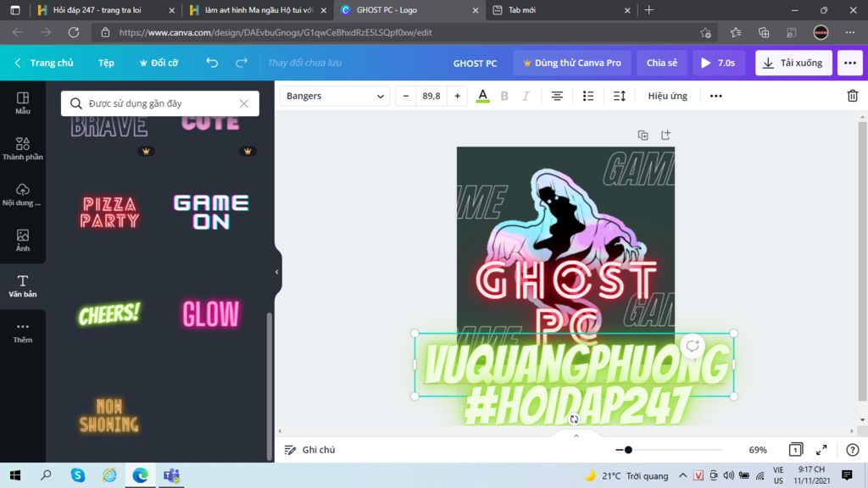Image resolution: width=868 pixels, height=488 pixels.
Task: Open line spacing options
Action: [620, 96]
